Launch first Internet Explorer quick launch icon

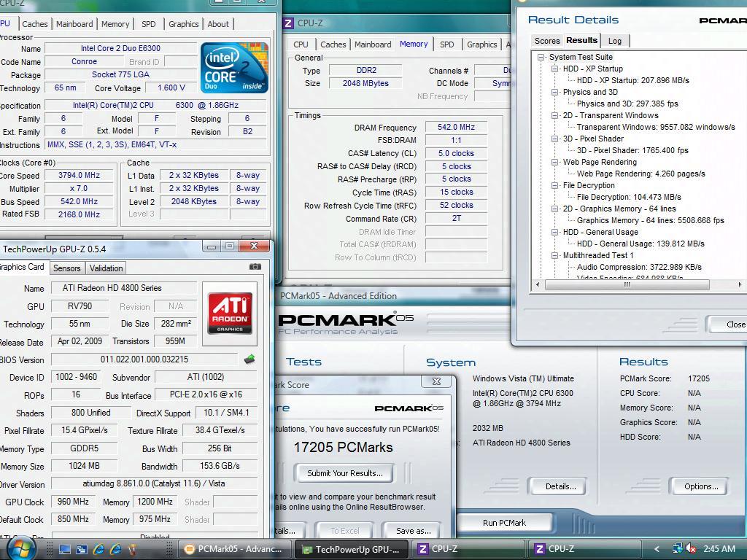click(x=98, y=550)
